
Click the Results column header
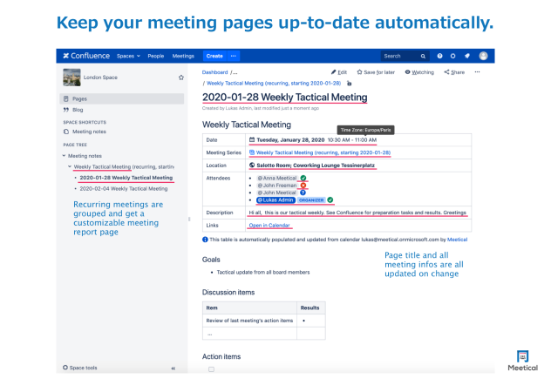pyautogui.click(x=311, y=308)
